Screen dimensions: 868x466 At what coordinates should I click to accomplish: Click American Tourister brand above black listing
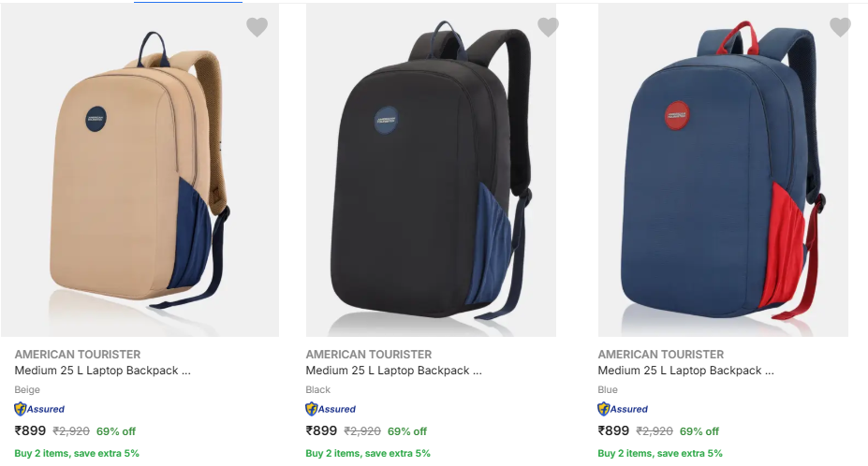coord(369,355)
